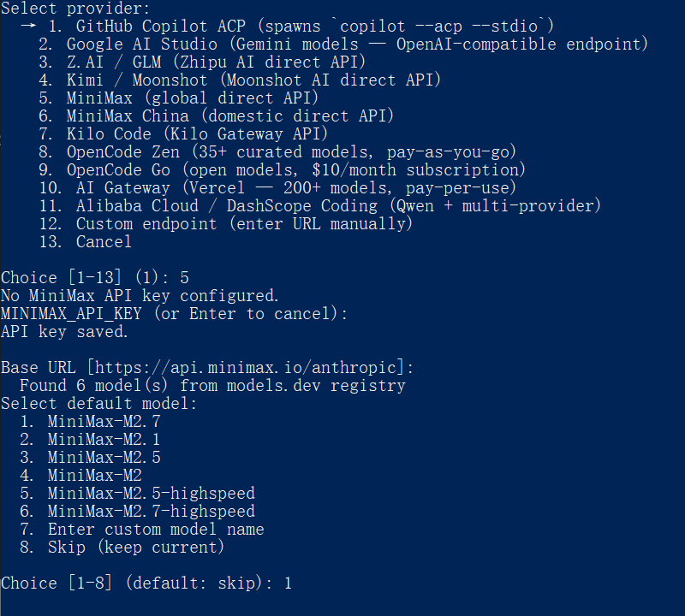Click the Skip (keep current) option

click(135, 547)
